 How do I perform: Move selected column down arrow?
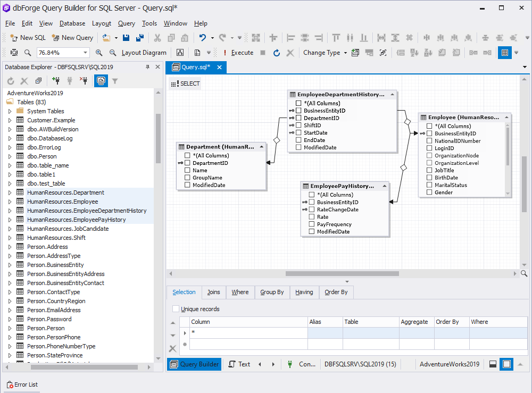pos(173,336)
